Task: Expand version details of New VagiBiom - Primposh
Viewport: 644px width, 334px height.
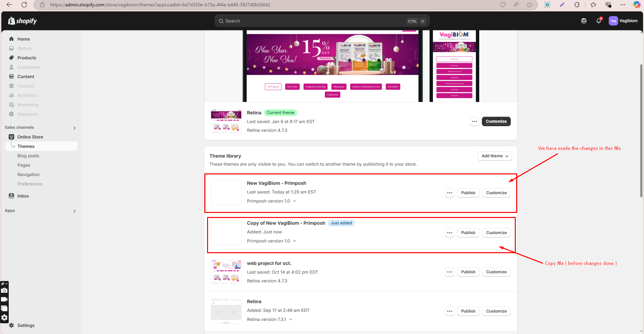Action: (295, 201)
